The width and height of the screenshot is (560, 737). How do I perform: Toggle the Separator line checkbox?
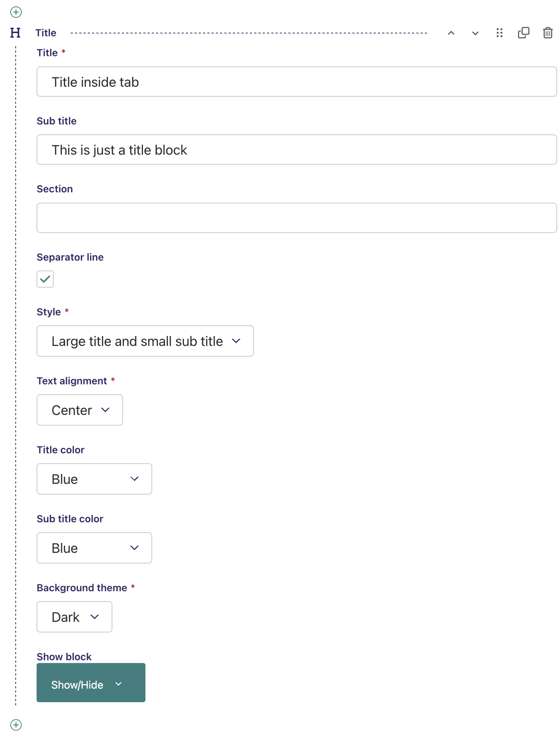(45, 279)
